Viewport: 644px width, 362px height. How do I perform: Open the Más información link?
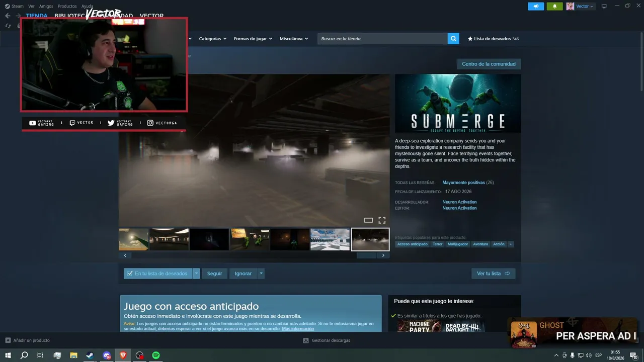pyautogui.click(x=298, y=329)
